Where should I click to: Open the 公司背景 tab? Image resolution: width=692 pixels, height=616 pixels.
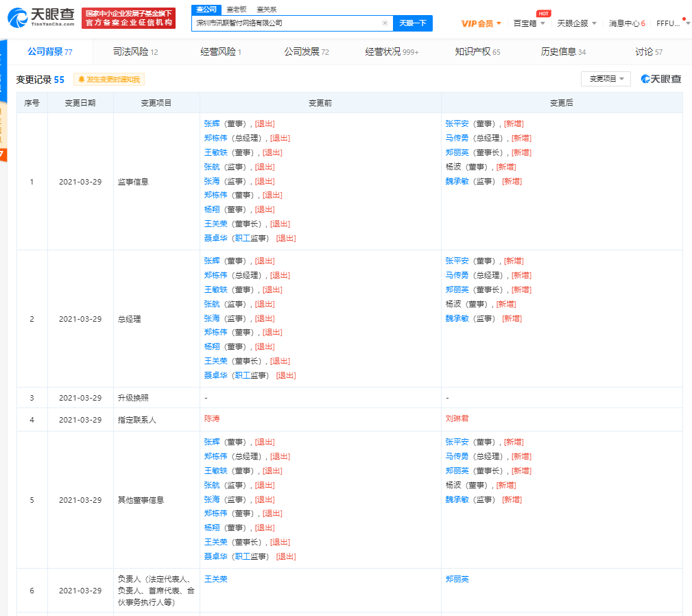[x=50, y=51]
